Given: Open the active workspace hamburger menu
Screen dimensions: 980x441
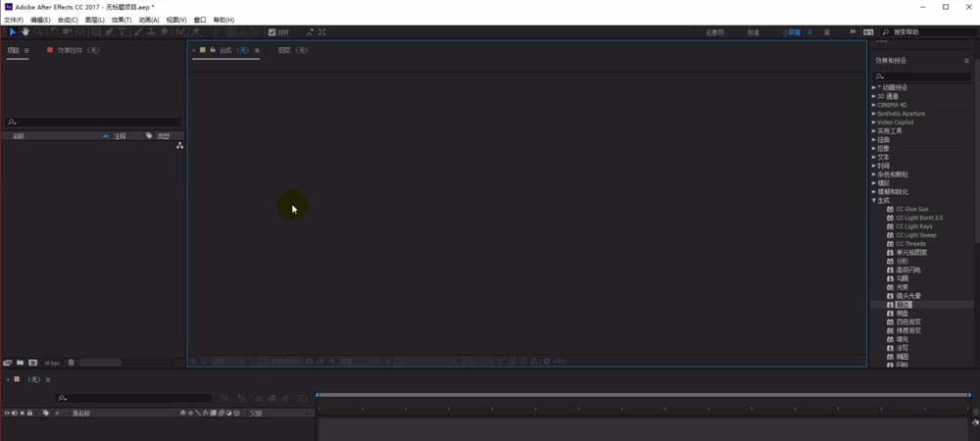Looking at the screenshot, I should pyautogui.click(x=810, y=32).
